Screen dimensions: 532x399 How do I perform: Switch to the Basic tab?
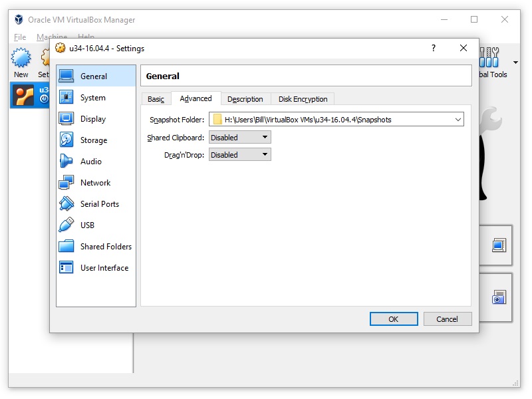(x=156, y=99)
